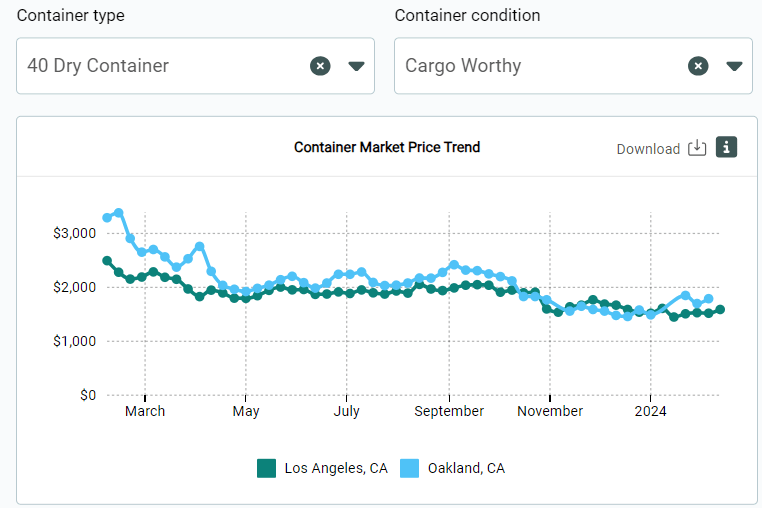
Task: Click the Container type label
Action: click(70, 16)
